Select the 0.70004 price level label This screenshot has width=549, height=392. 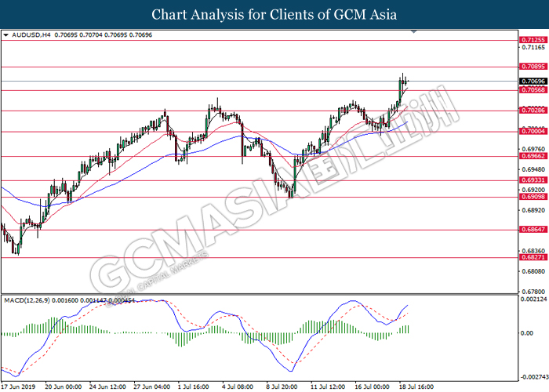coord(533,131)
